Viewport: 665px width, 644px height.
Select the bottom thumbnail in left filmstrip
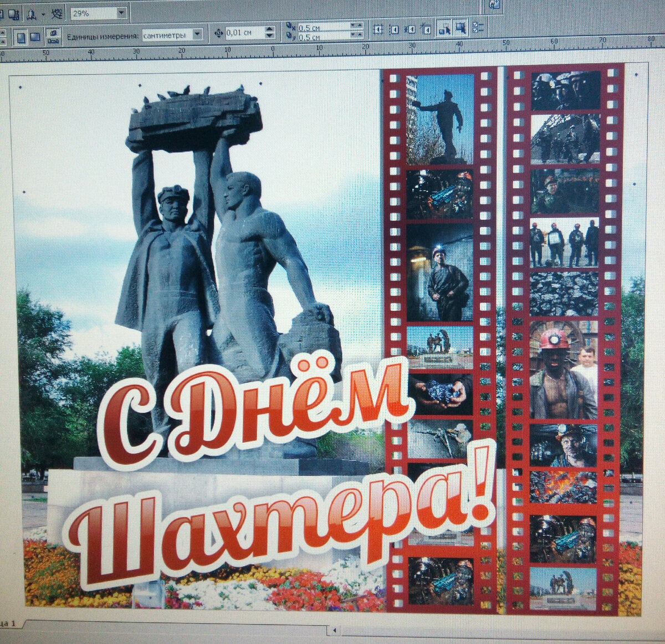click(441, 581)
